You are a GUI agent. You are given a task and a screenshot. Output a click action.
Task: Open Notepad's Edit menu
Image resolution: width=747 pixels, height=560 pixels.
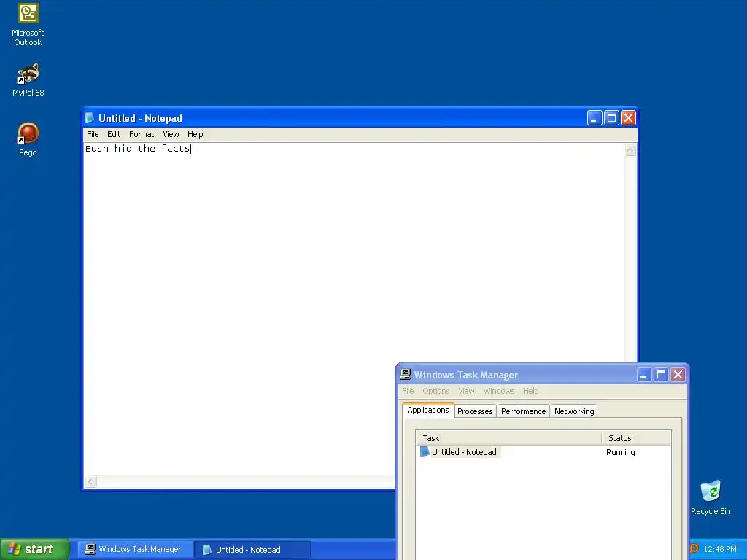pos(114,134)
